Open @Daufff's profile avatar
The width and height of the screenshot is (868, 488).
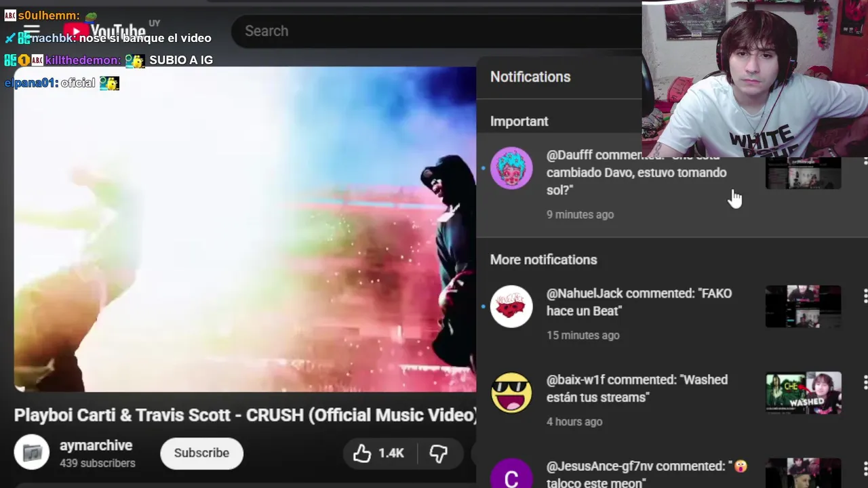point(511,168)
